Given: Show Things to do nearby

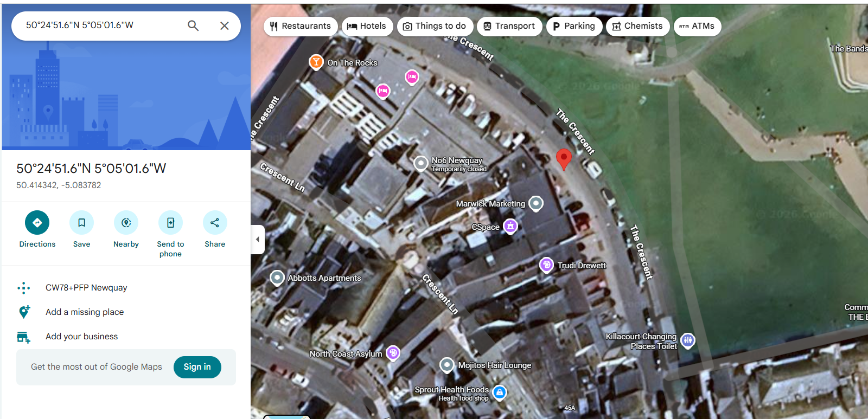Looking at the screenshot, I should 435,26.
